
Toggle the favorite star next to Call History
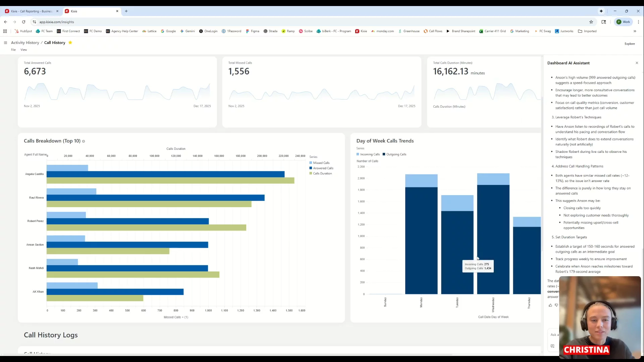[70, 43]
